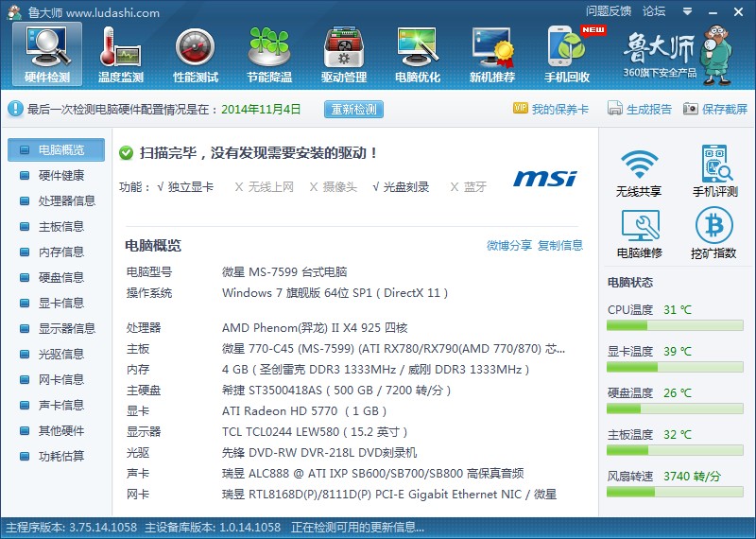The image size is (756, 539).
Task: Click AMD Phenom II X4 925 processor text
Action: (x=315, y=328)
